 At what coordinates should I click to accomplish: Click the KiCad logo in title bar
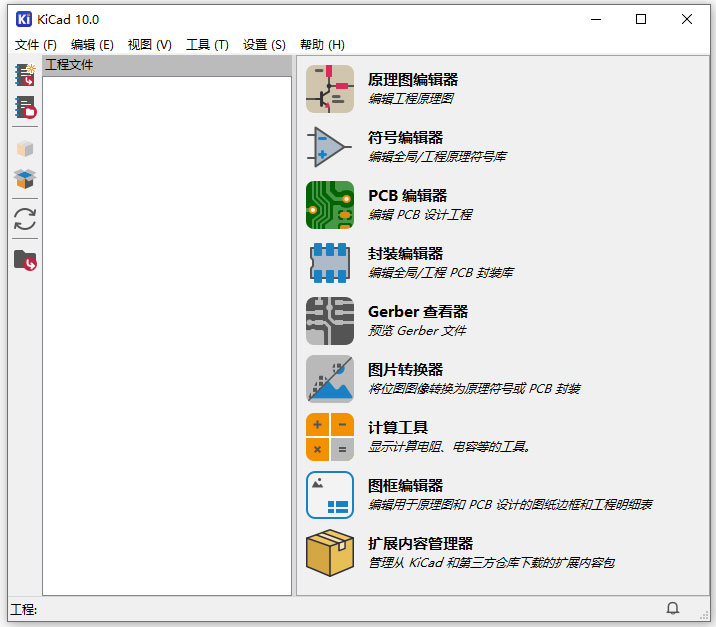point(24,19)
